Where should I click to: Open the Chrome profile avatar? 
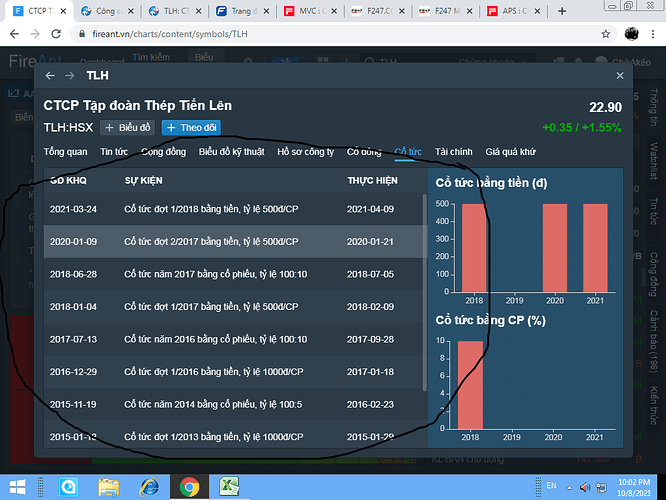[x=632, y=34]
